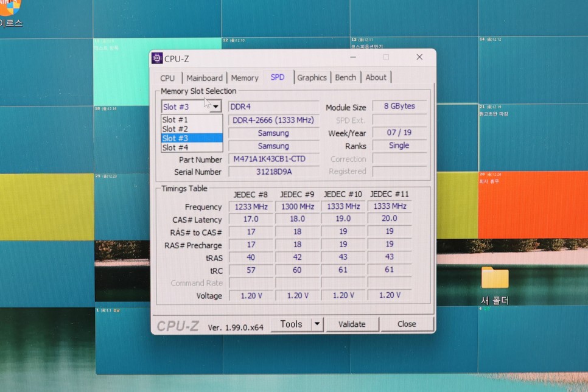Open the new folder icon on desktop
This screenshot has width=588, height=392.
pyautogui.click(x=495, y=278)
